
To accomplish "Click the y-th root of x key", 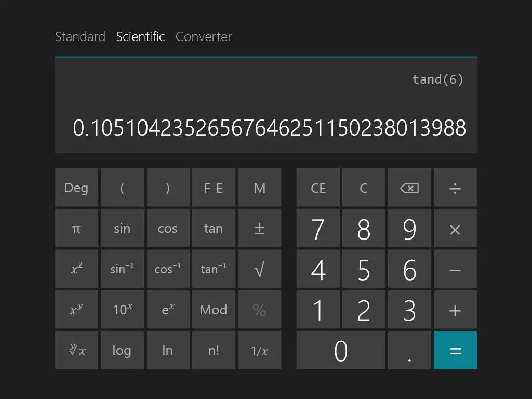I will (76, 350).
